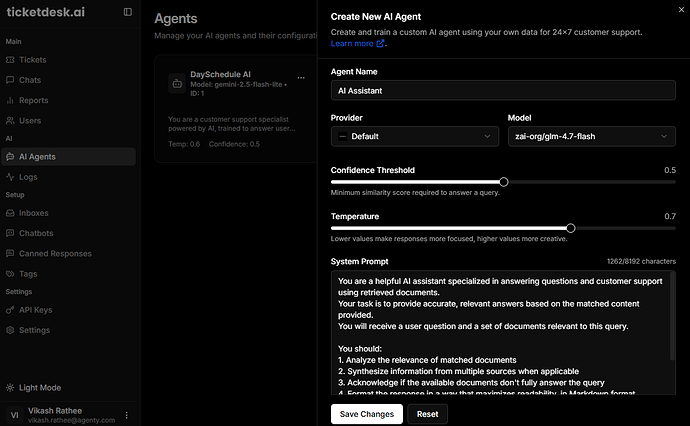Click the Temperature 0.7 value

(x=670, y=217)
